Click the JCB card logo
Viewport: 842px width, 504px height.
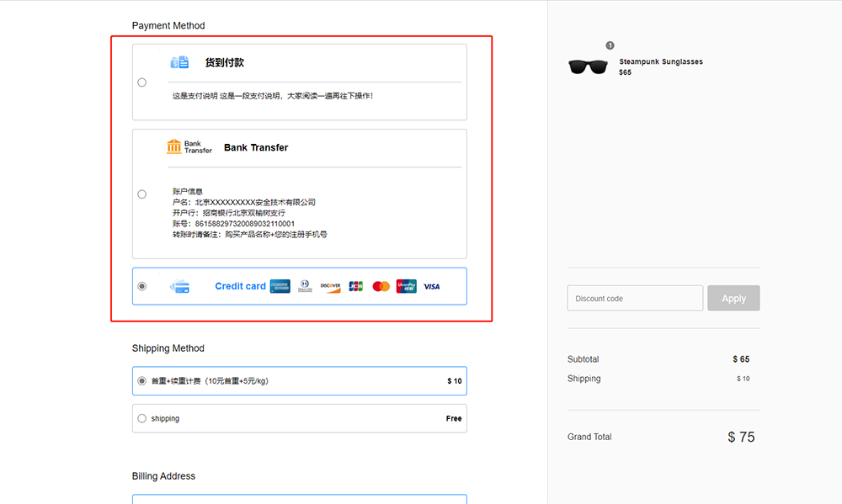tap(356, 286)
